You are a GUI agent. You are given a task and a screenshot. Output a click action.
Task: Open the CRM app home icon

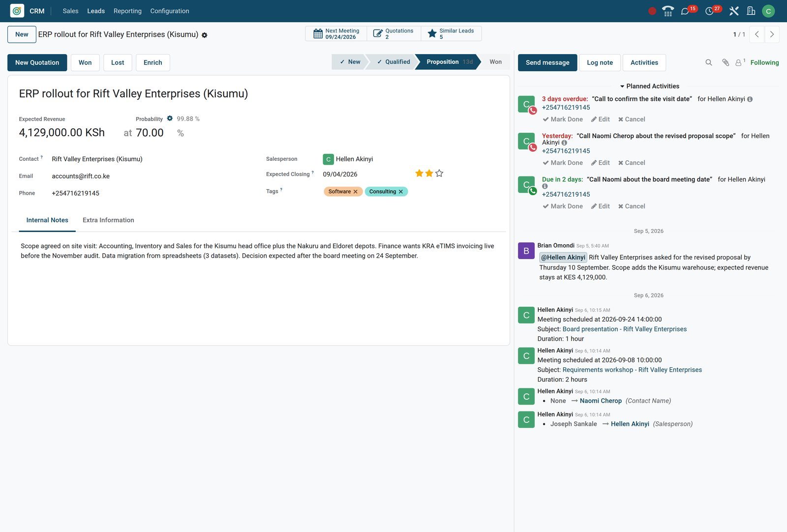click(x=17, y=11)
